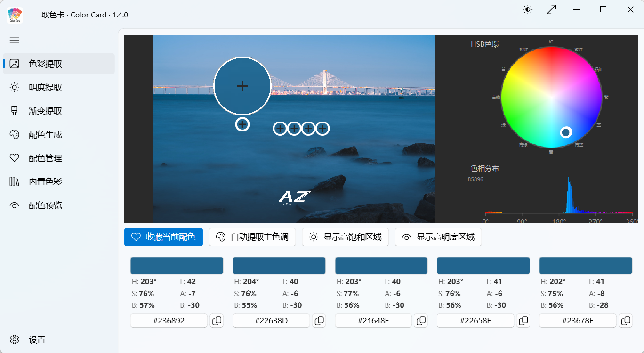
Task: Collapse the hamburger navigation menu
Action: click(x=15, y=40)
